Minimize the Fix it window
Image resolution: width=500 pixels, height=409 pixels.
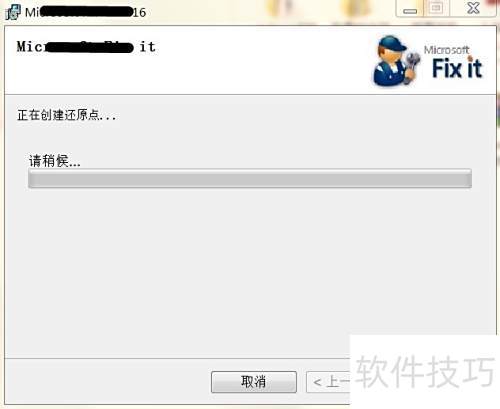pyautogui.click(x=410, y=9)
